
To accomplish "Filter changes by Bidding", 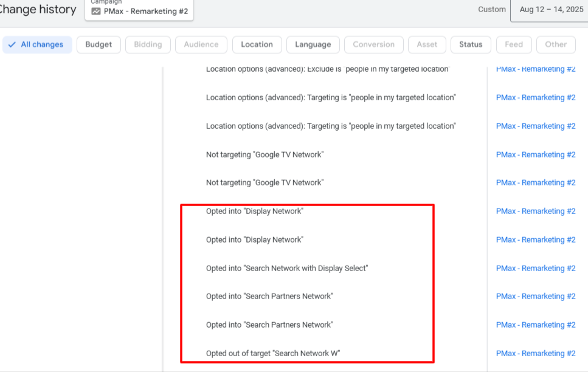I will [148, 44].
